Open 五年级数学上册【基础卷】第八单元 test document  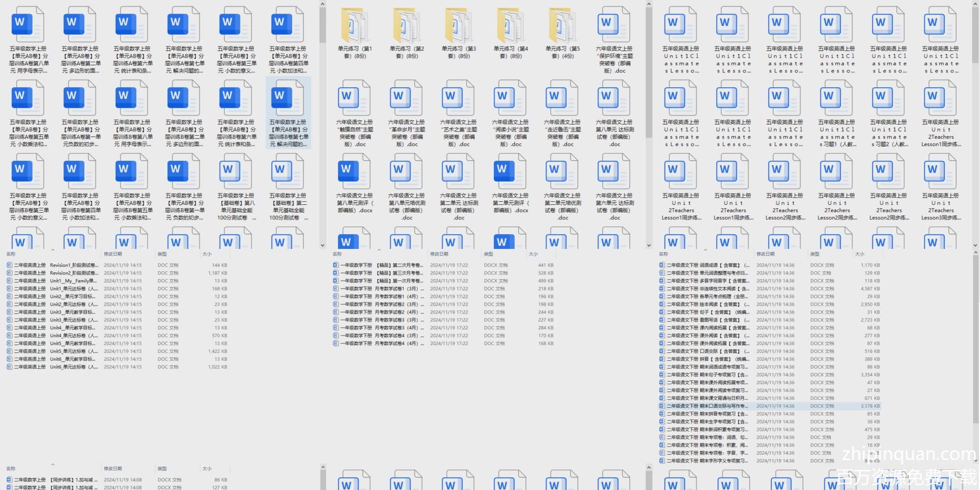click(236, 172)
